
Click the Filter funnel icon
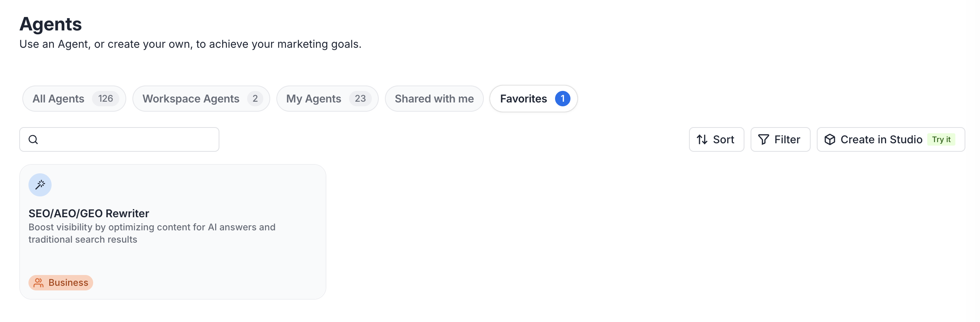pyautogui.click(x=763, y=139)
